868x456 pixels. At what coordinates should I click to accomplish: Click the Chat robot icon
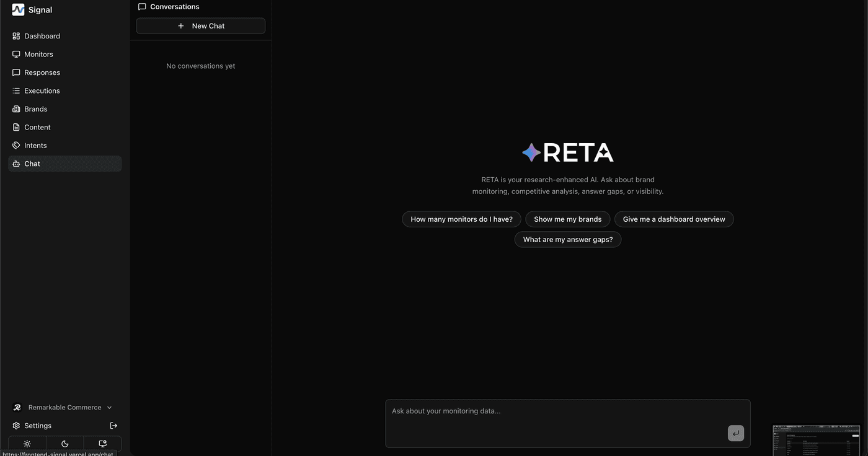(x=16, y=164)
